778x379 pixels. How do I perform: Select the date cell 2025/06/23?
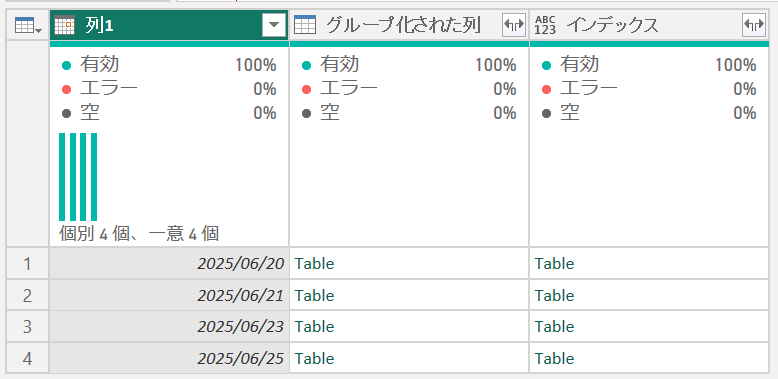click(x=169, y=327)
